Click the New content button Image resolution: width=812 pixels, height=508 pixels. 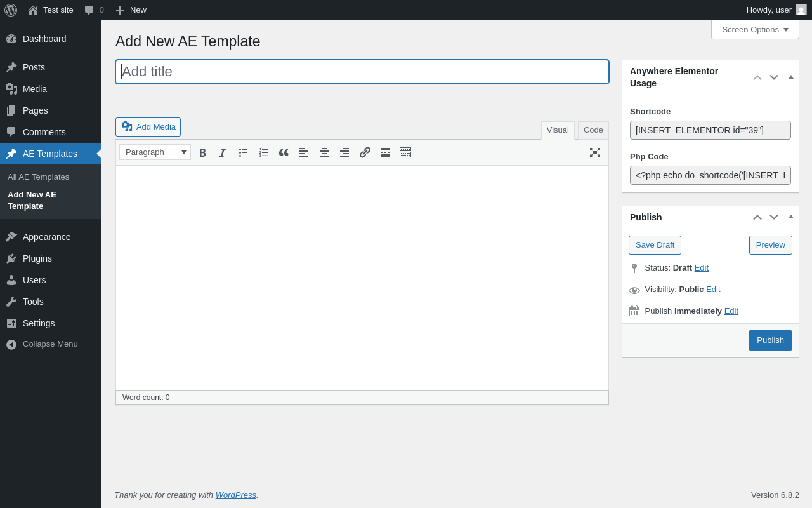coord(131,10)
